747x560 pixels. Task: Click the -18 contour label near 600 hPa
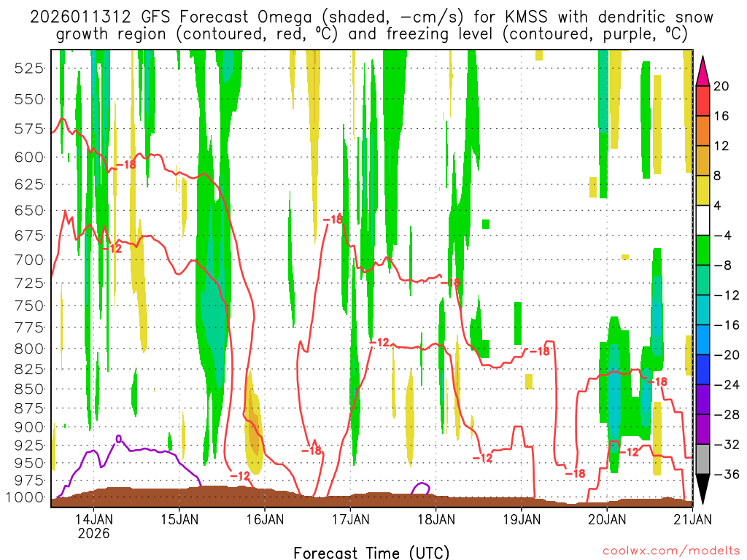click(x=126, y=165)
